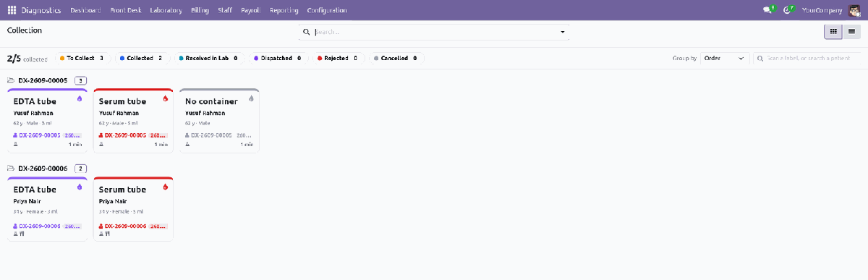Toggle the Collected status filter
This screenshot has width=868, height=280.
click(143, 58)
